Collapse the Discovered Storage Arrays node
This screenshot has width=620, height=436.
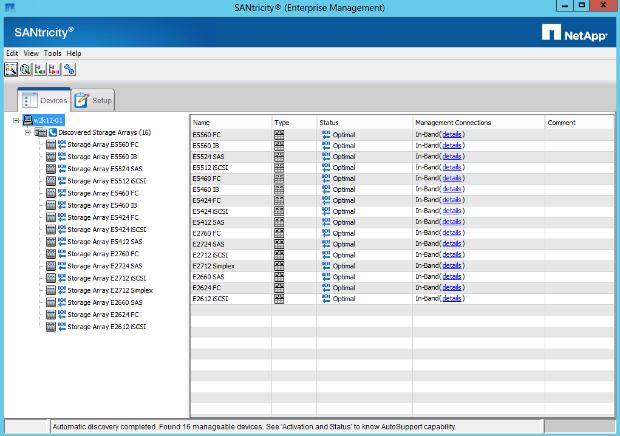click(x=28, y=133)
